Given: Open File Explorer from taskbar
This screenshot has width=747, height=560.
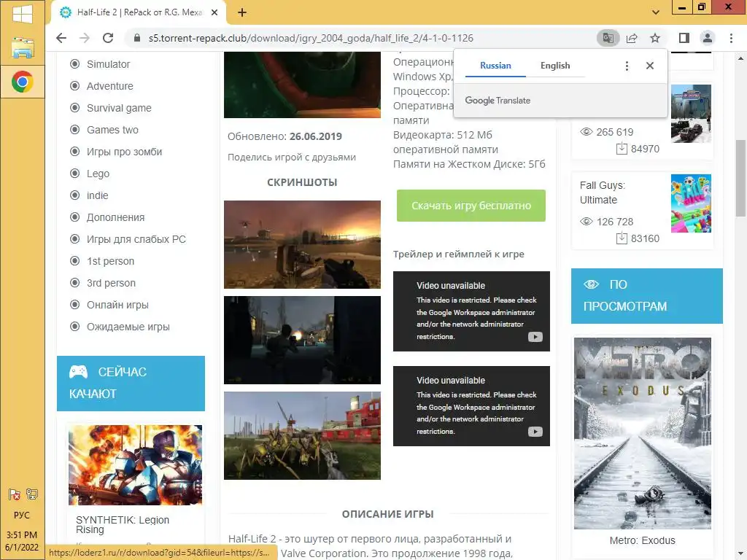Looking at the screenshot, I should (23, 48).
